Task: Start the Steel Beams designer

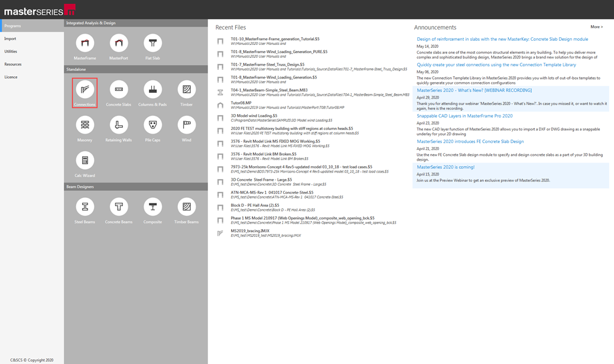Action: click(85, 207)
